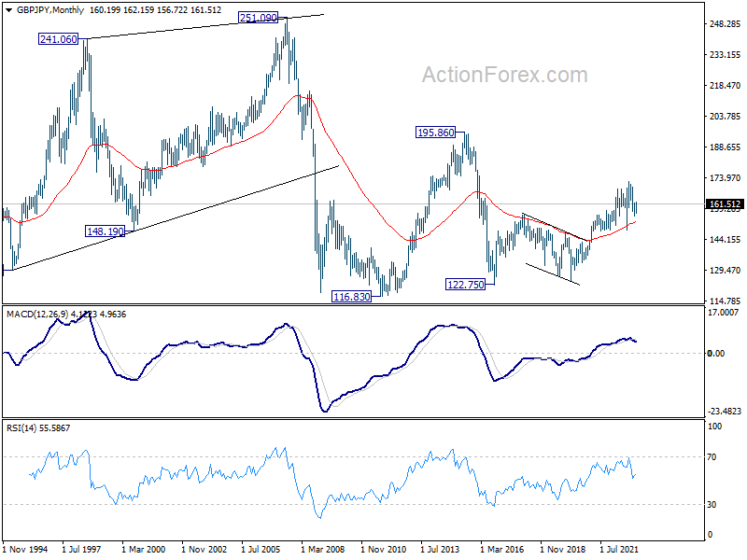This screenshot has height=560, width=747.
Task: Click the RSI 30 level label
Action: click(712, 504)
